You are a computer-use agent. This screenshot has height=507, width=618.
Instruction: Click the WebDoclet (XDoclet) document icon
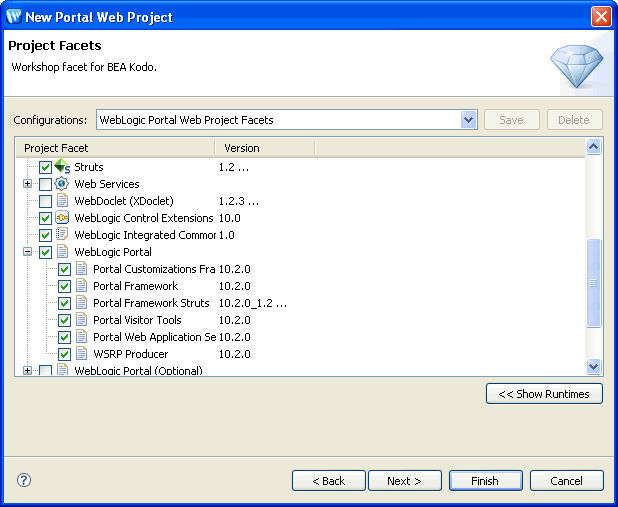pyautogui.click(x=62, y=201)
